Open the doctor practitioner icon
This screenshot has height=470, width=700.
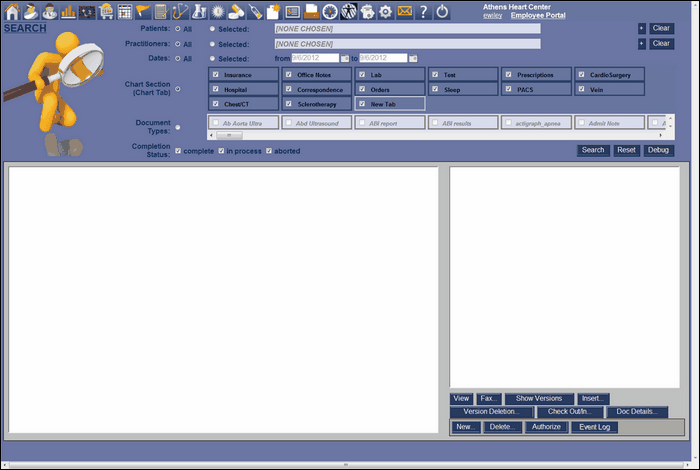(49, 12)
